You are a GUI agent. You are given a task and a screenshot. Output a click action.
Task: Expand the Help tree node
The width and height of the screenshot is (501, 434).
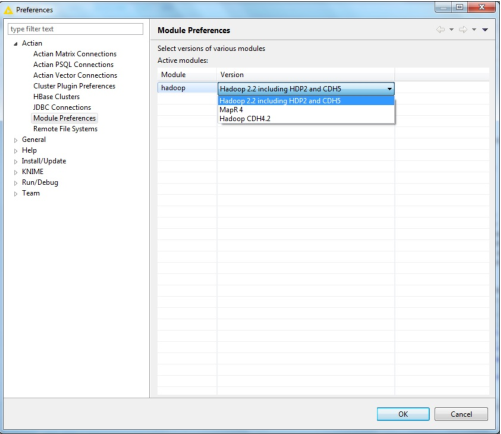15,151
